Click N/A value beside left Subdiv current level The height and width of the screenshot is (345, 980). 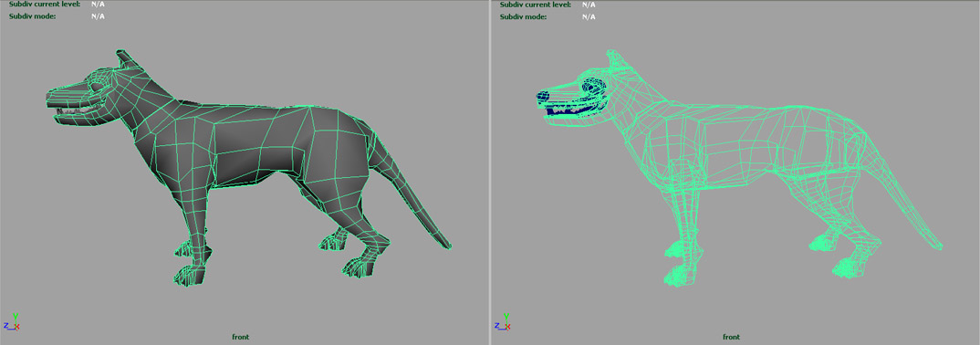(x=98, y=5)
